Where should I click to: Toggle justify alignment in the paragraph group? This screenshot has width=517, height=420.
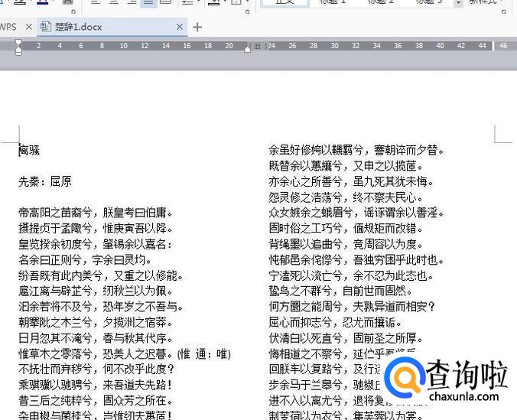pos(148,2)
